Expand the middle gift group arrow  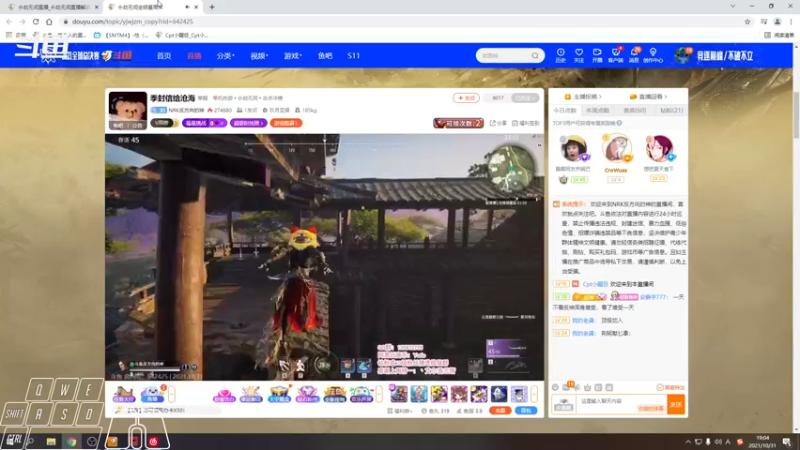click(379, 394)
